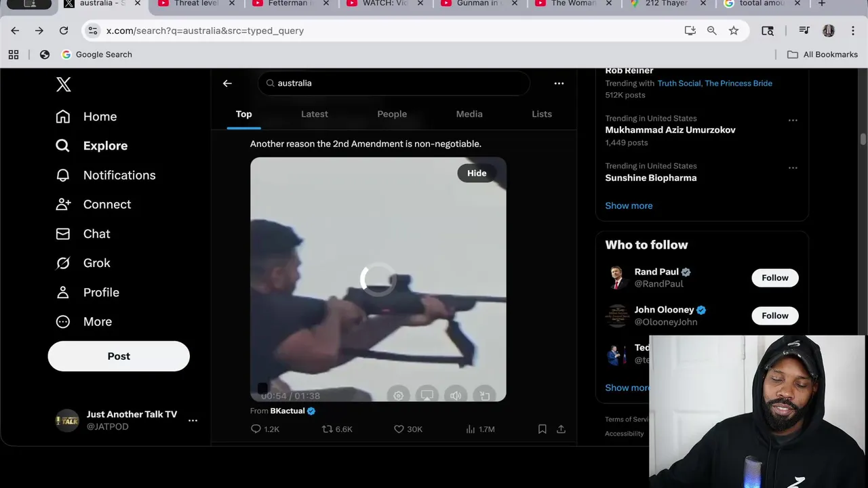This screenshot has width=868, height=488.
Task: Open the X logo home link
Action: [63, 84]
